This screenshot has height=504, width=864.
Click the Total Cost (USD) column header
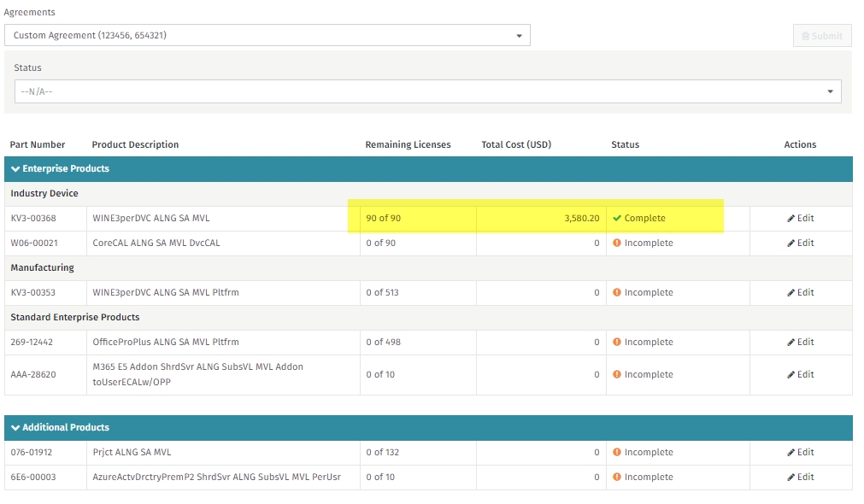[x=516, y=145]
